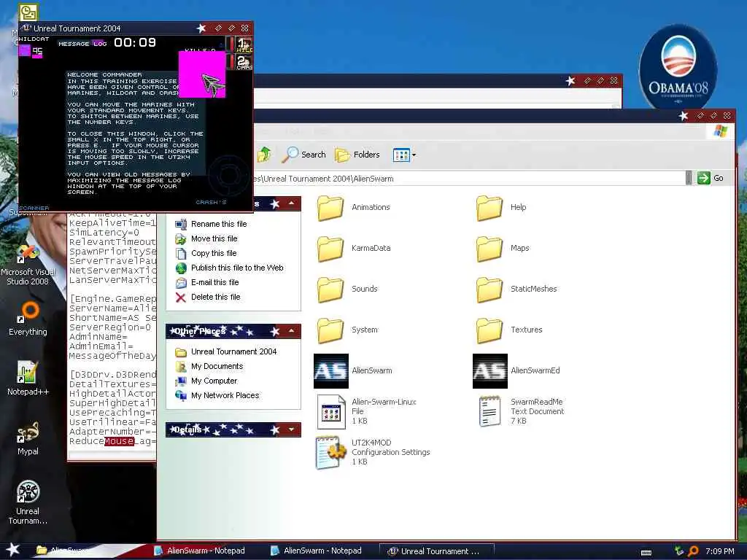Image resolution: width=747 pixels, height=560 pixels.
Task: Click the Explorer address bar path field
Action: pyautogui.click(x=469, y=179)
